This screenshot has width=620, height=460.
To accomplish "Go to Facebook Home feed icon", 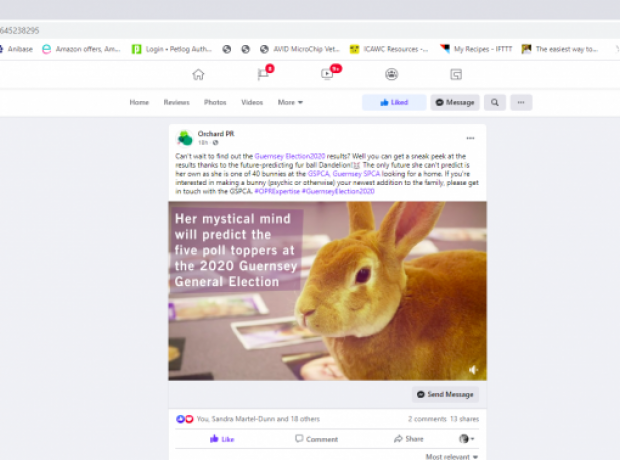I will (198, 74).
